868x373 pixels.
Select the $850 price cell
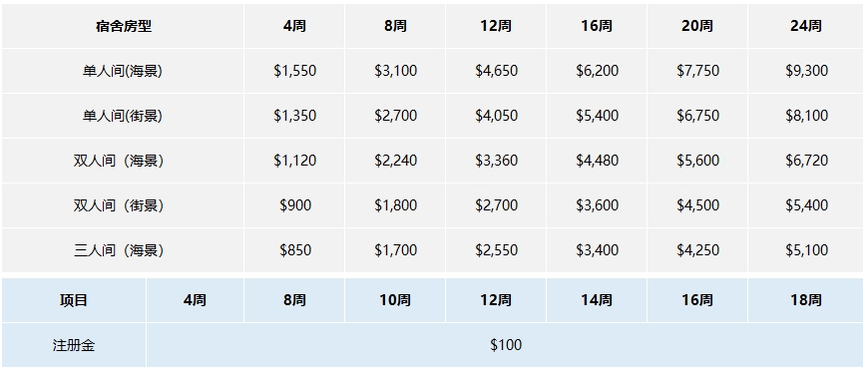pos(294,250)
